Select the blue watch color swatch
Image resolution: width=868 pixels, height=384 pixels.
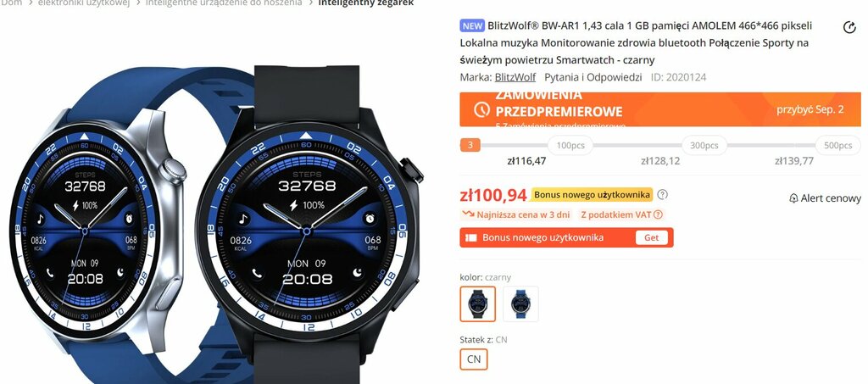(520, 303)
